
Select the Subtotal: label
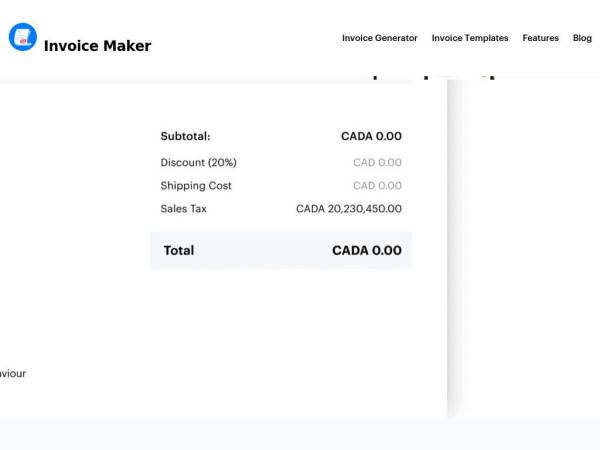[x=186, y=136]
